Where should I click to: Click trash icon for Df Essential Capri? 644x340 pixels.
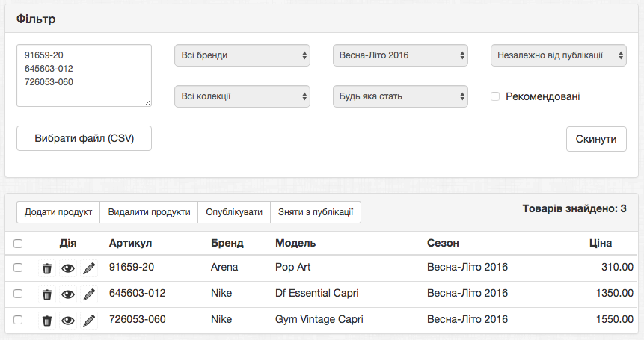click(46, 294)
